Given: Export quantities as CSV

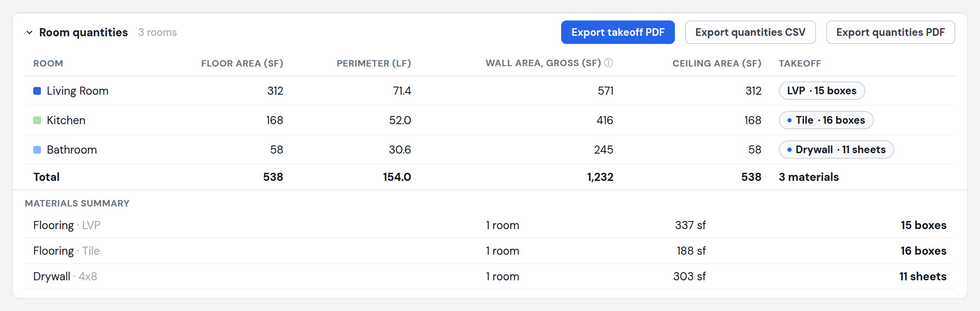Looking at the screenshot, I should click(750, 32).
